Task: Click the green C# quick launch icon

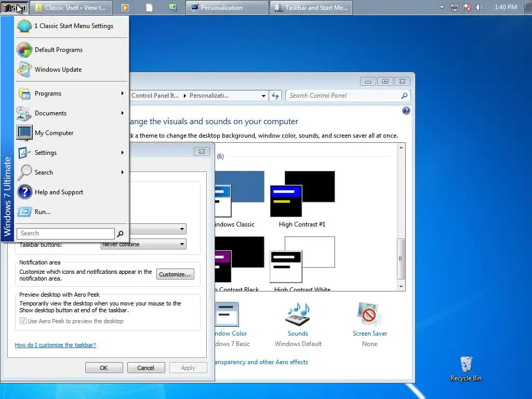Action: [173, 7]
